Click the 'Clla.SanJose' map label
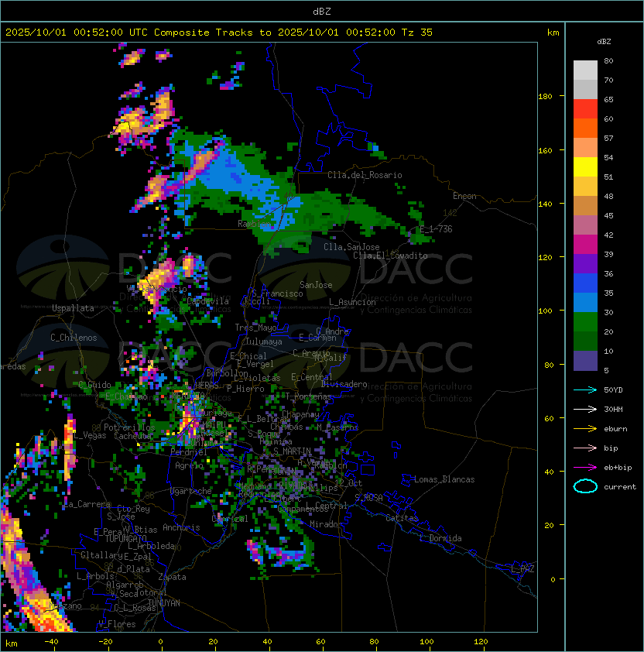644x652 pixels. pos(351,247)
